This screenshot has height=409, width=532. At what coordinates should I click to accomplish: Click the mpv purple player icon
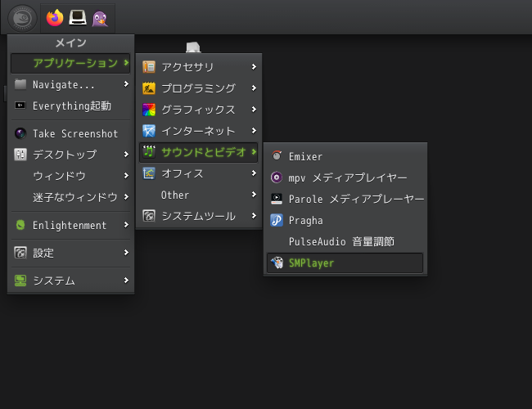[x=277, y=178]
